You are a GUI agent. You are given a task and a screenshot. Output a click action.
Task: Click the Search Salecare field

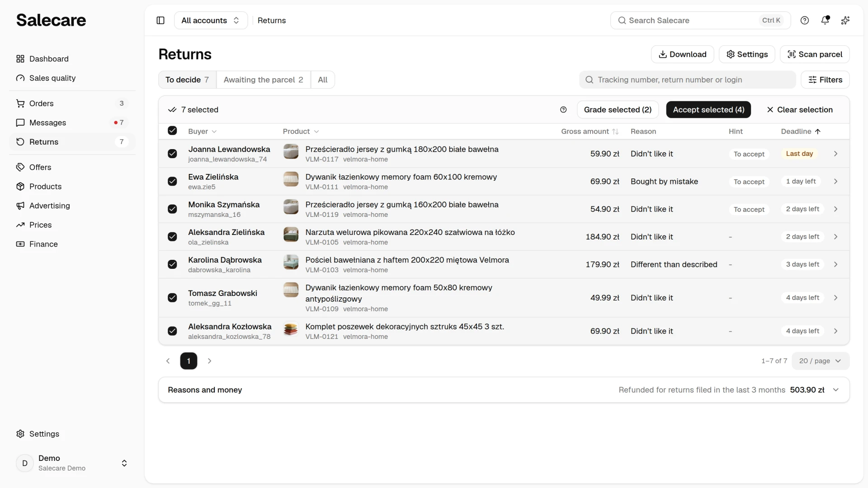coord(700,20)
